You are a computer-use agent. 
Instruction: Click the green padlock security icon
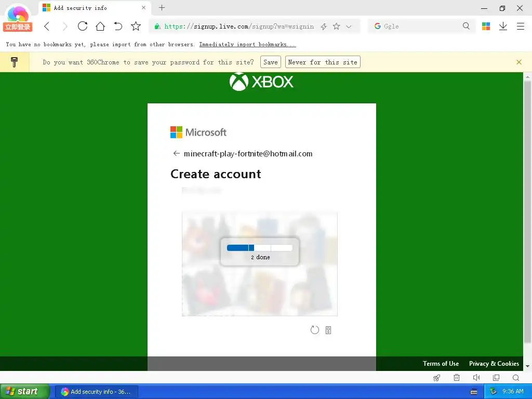157,26
